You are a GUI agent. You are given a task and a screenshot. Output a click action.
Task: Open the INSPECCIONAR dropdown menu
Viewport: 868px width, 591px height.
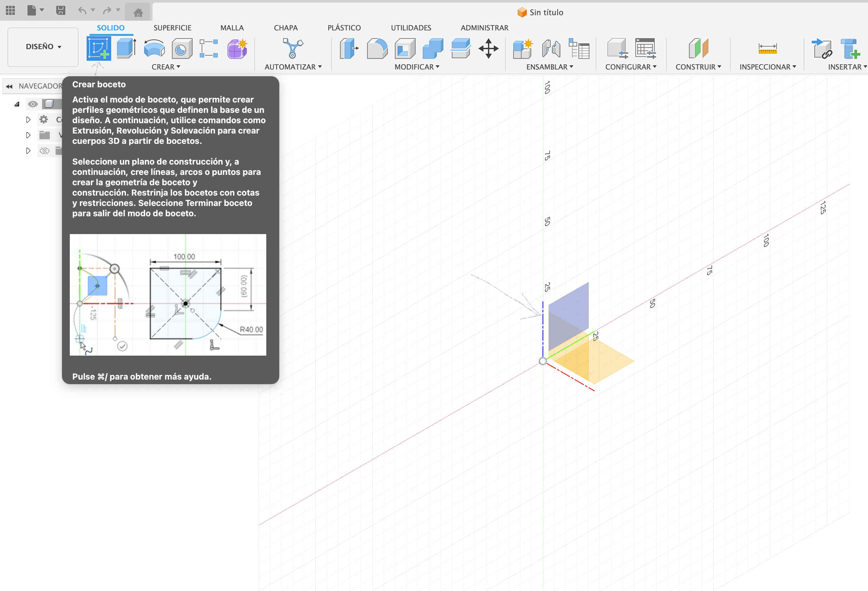(767, 67)
